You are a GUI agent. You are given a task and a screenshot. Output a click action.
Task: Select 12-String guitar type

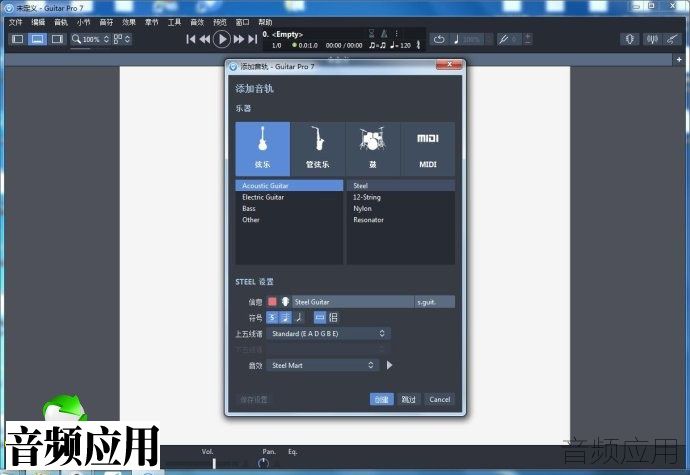click(401, 197)
